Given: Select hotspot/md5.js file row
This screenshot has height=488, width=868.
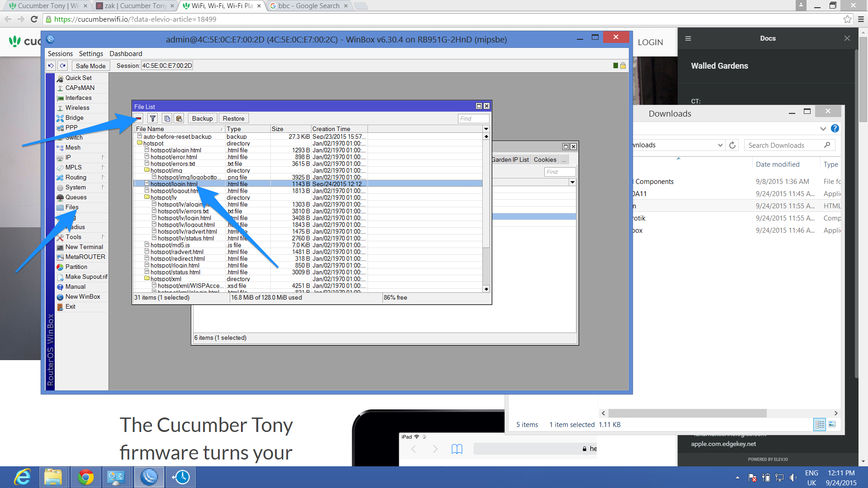Looking at the screenshot, I should click(x=308, y=245).
